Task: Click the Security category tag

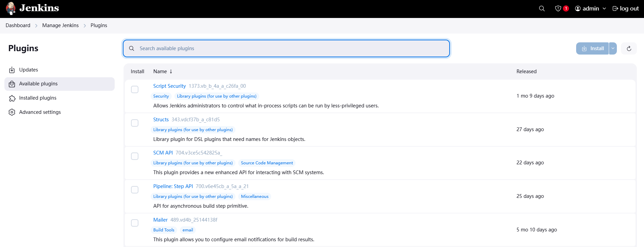Action: click(x=161, y=96)
